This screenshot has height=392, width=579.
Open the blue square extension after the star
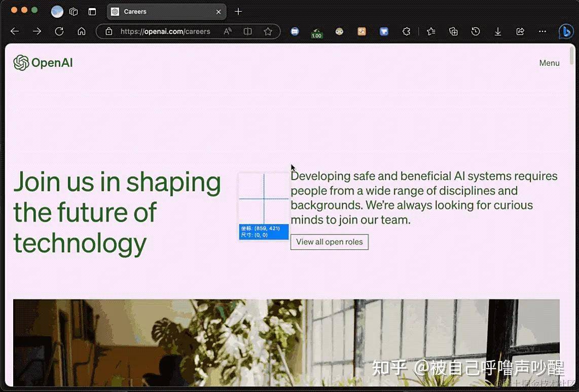[x=295, y=31]
